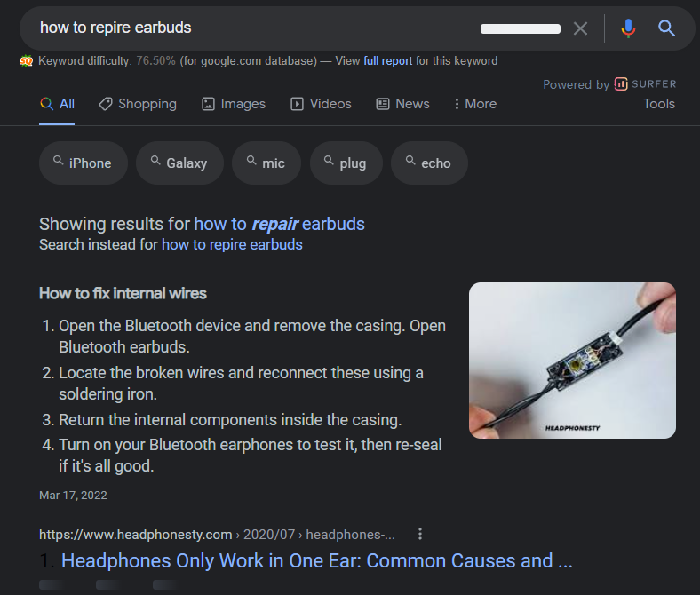Click step 2 'Locate the broken wires' text
Screen dimensions: 700x595
pos(241,384)
